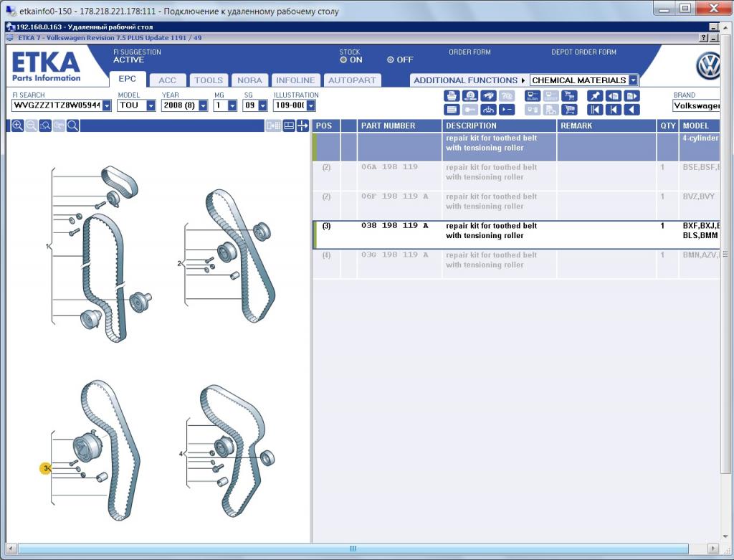The image size is (734, 560).
Task: Open the DEPOT ORDER FORM link
Action: click(583, 52)
